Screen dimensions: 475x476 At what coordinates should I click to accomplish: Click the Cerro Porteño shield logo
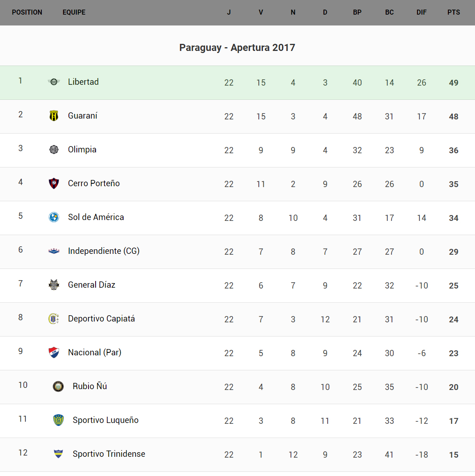click(x=54, y=183)
